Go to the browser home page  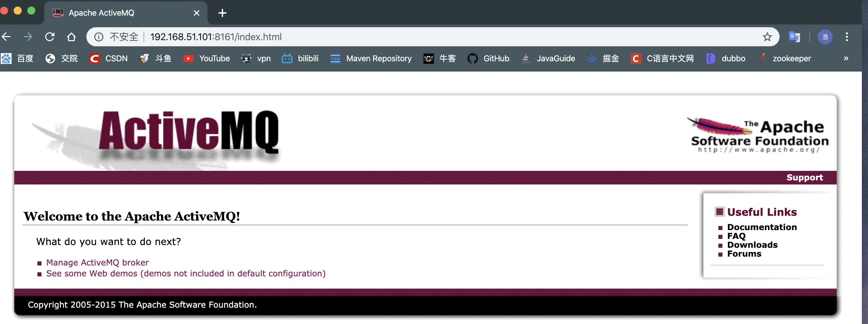tap(71, 37)
